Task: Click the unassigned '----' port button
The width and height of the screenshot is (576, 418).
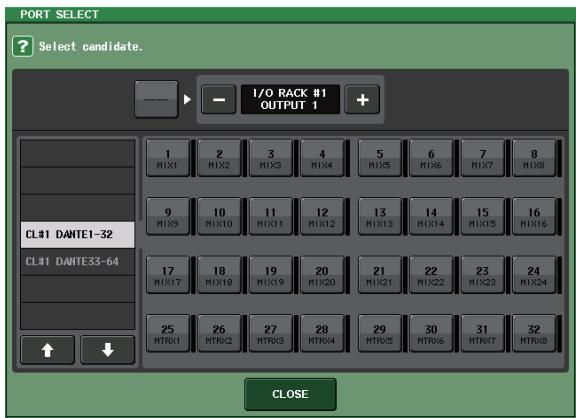Action: point(156,99)
